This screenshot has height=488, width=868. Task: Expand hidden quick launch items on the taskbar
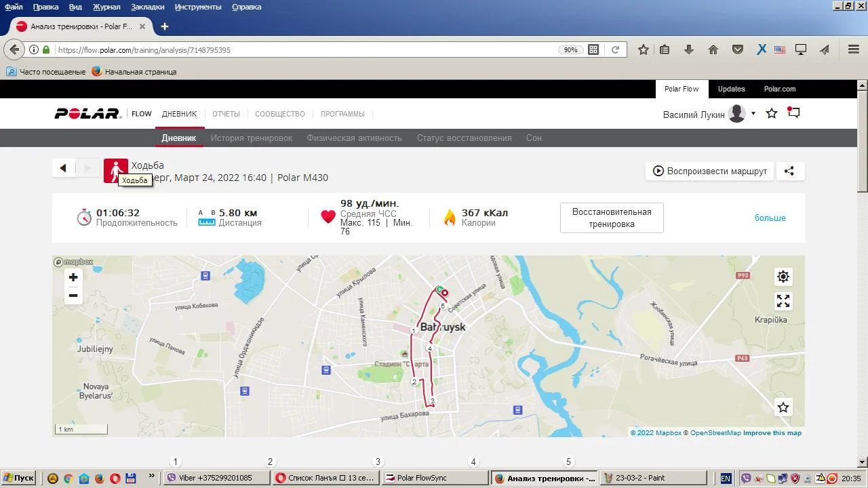(151, 477)
